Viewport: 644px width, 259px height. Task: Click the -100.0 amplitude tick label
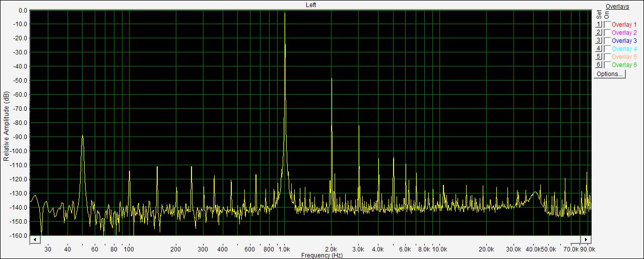click(x=19, y=151)
